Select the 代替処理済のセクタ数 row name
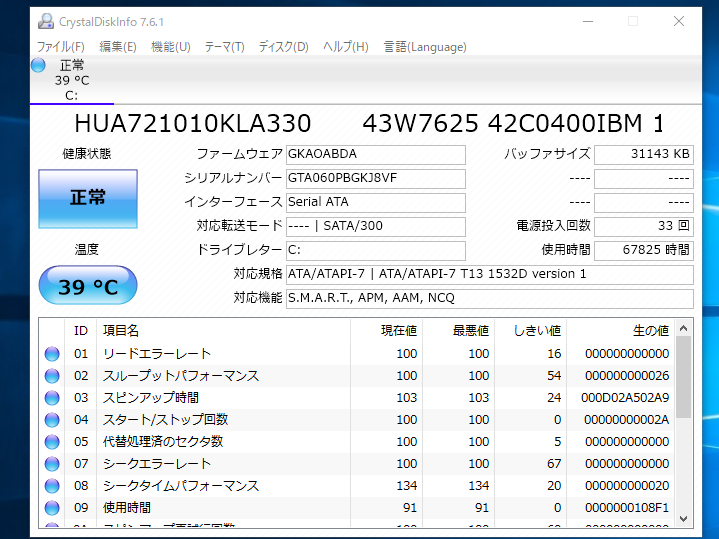 pos(163,442)
